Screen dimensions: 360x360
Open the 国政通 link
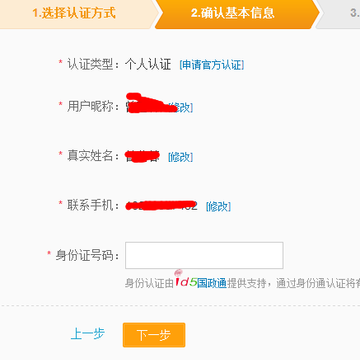[212, 283]
